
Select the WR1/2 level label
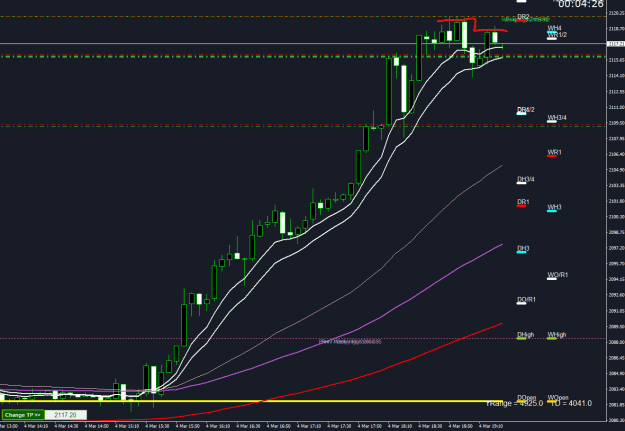[557, 35]
